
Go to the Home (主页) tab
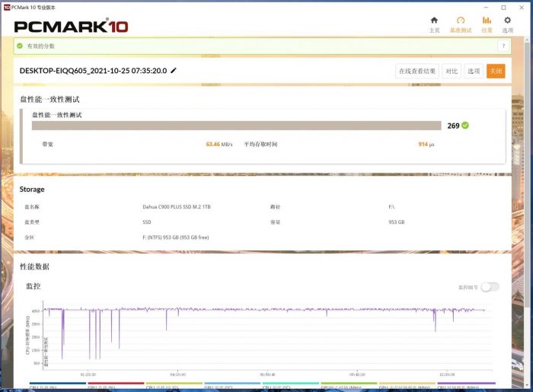pos(434,24)
